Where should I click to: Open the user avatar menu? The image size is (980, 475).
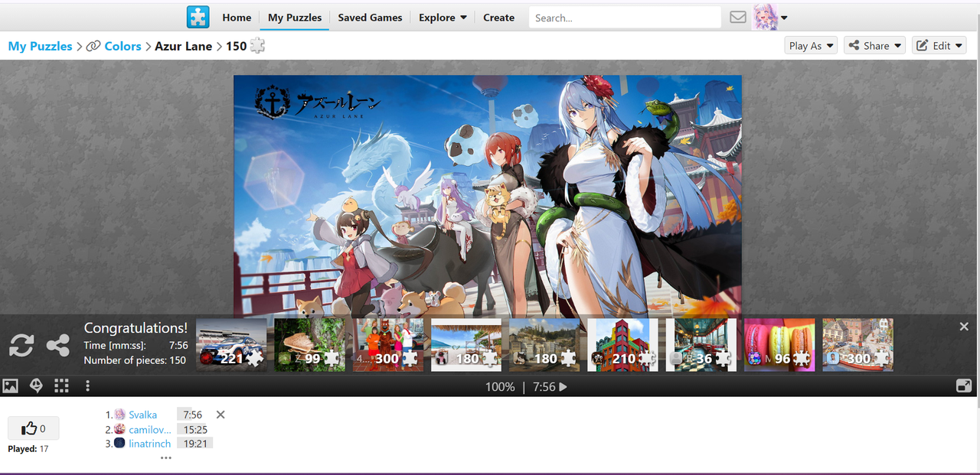coord(770,17)
